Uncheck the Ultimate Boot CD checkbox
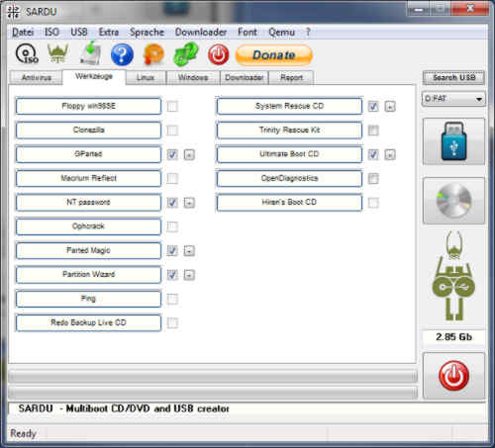495x448 pixels. pyautogui.click(x=373, y=154)
